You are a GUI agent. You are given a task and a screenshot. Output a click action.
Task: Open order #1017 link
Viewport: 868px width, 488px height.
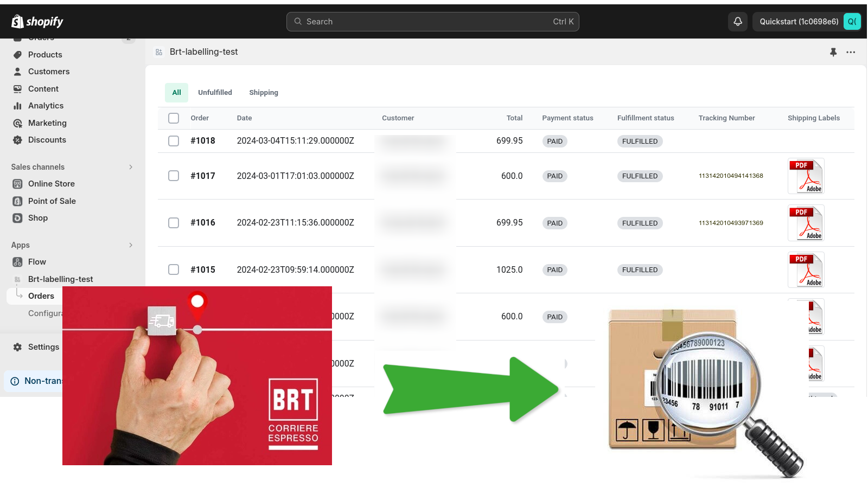203,176
